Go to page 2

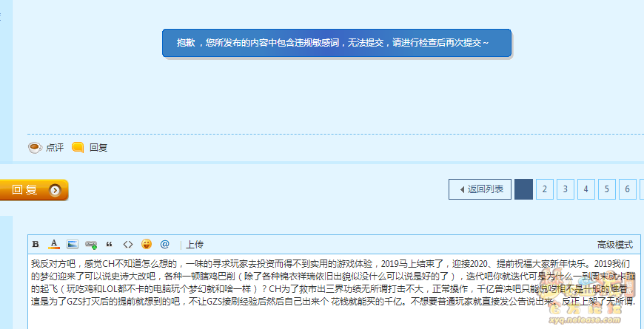[x=544, y=189]
